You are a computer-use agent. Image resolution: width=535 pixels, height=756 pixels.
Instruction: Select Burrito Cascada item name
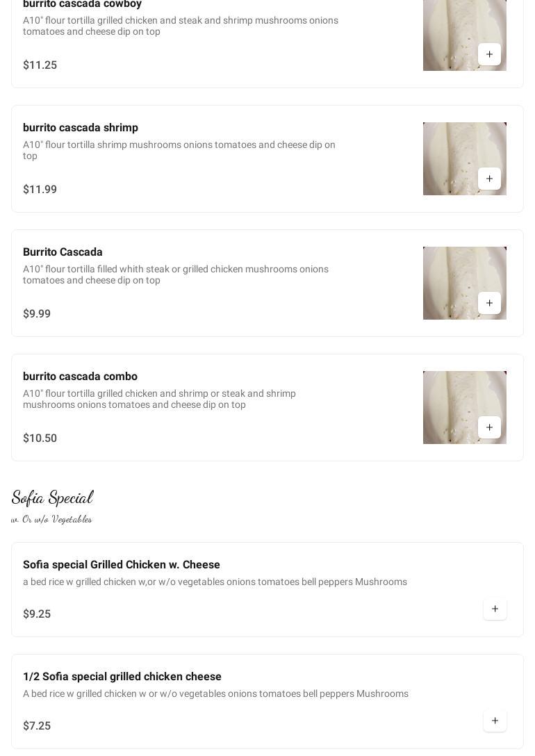click(x=63, y=252)
